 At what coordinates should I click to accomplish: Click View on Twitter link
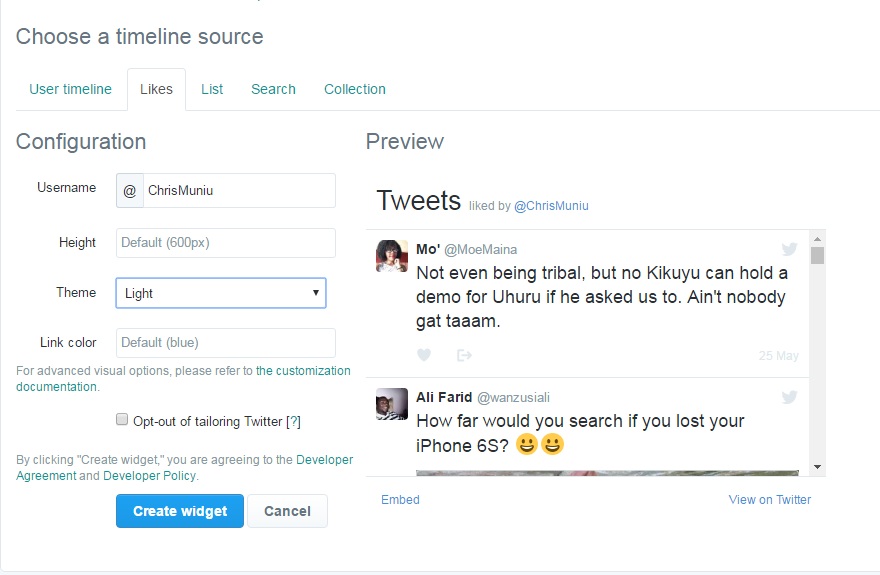click(x=769, y=499)
